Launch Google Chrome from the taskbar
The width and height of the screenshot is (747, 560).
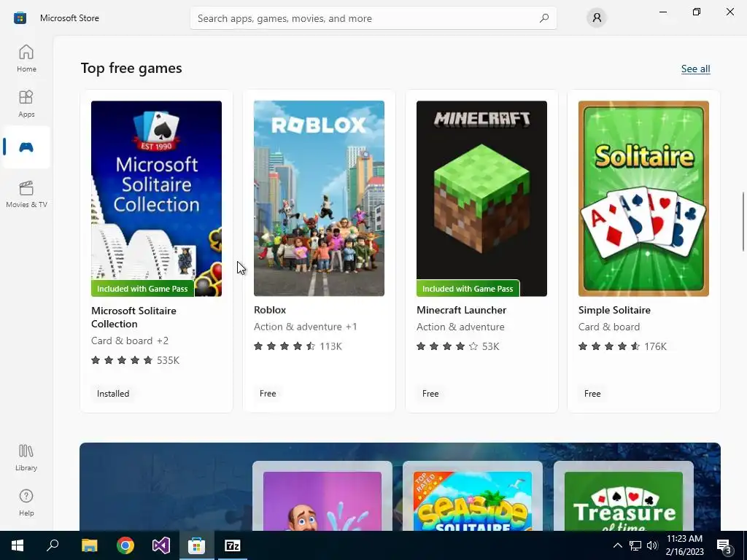125,545
